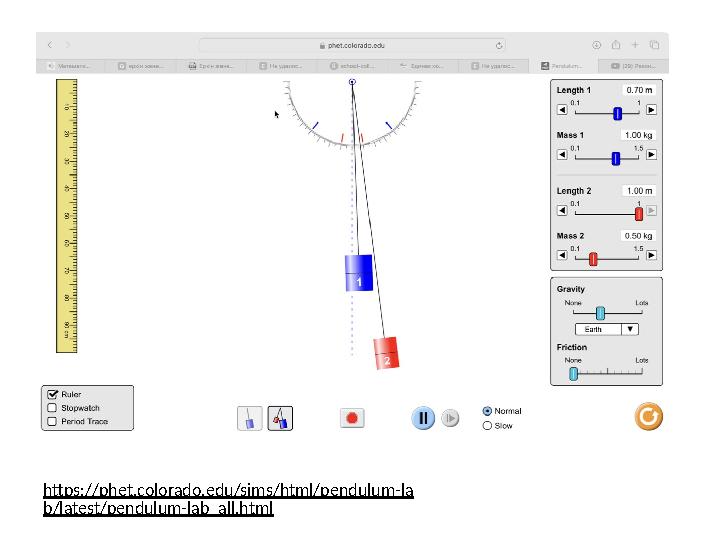Click the Length 1 blue slider thumb
Screen dimensions: 720x540
coord(618,113)
